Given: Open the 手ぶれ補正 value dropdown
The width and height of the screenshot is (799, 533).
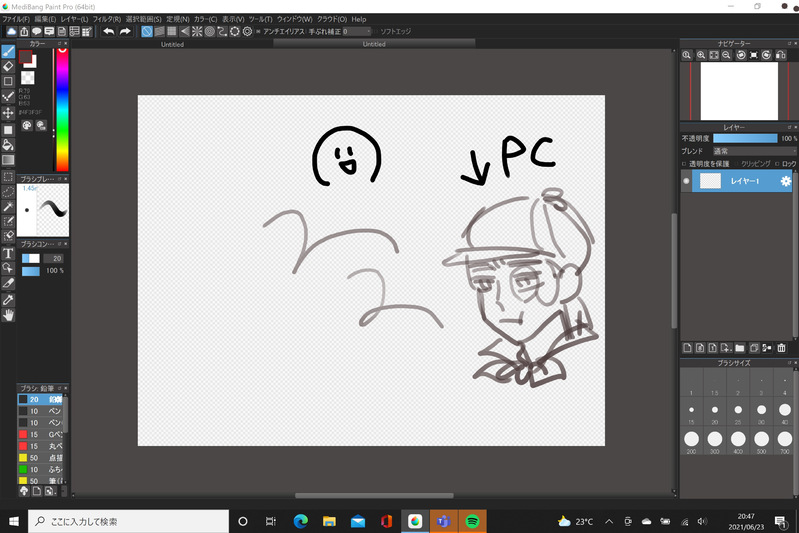Looking at the screenshot, I should click(x=356, y=32).
